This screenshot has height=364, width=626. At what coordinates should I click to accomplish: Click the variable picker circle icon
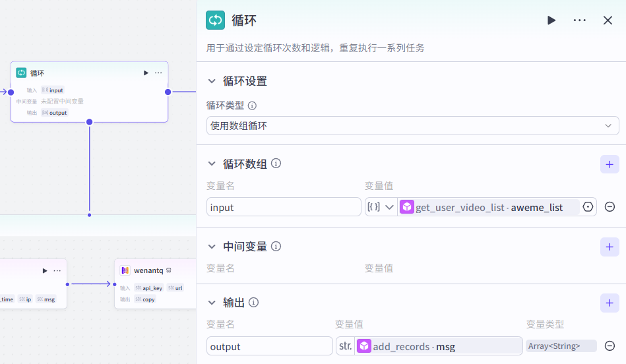point(588,207)
